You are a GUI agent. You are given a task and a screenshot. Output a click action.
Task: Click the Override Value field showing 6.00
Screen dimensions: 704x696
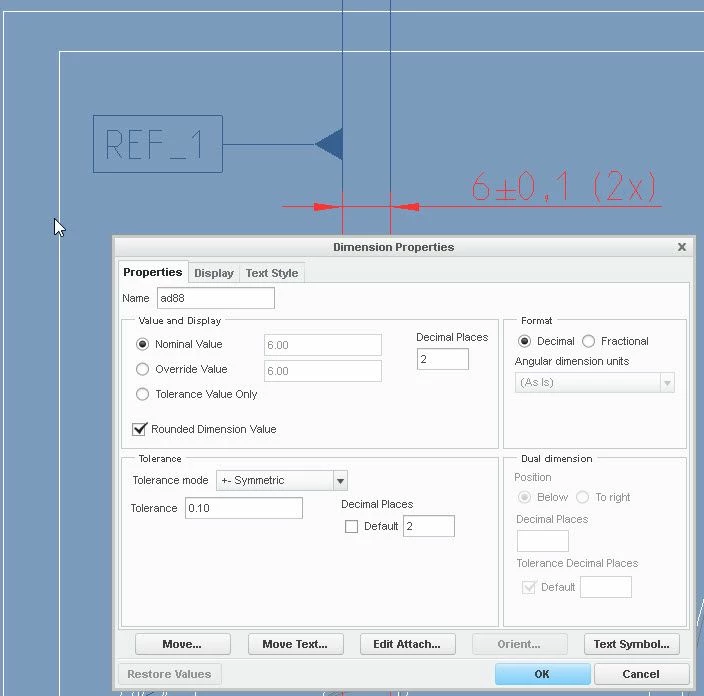[x=323, y=371]
